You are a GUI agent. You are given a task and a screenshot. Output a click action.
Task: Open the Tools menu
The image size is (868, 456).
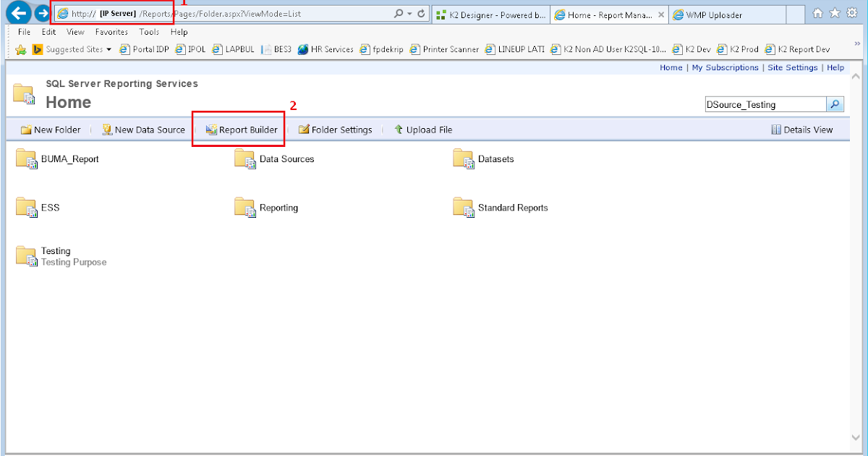click(x=149, y=32)
